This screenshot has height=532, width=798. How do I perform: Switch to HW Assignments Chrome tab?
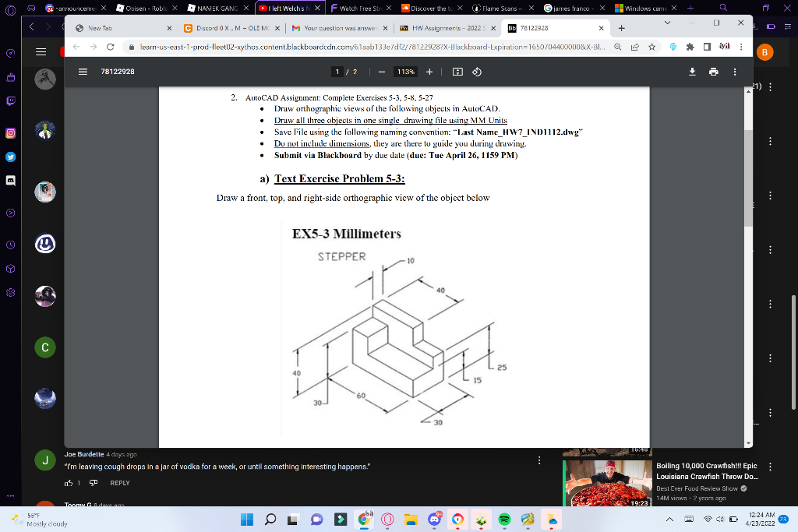tap(448, 28)
